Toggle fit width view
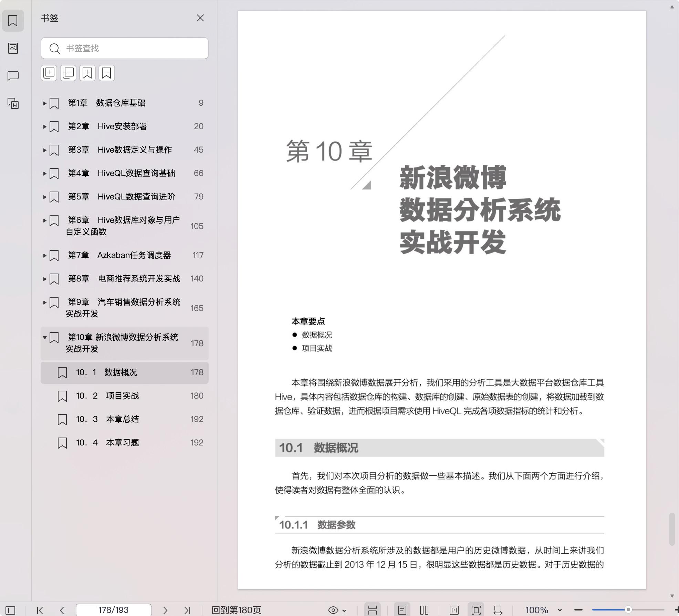Screen dimensions: 679x616 pos(498,610)
